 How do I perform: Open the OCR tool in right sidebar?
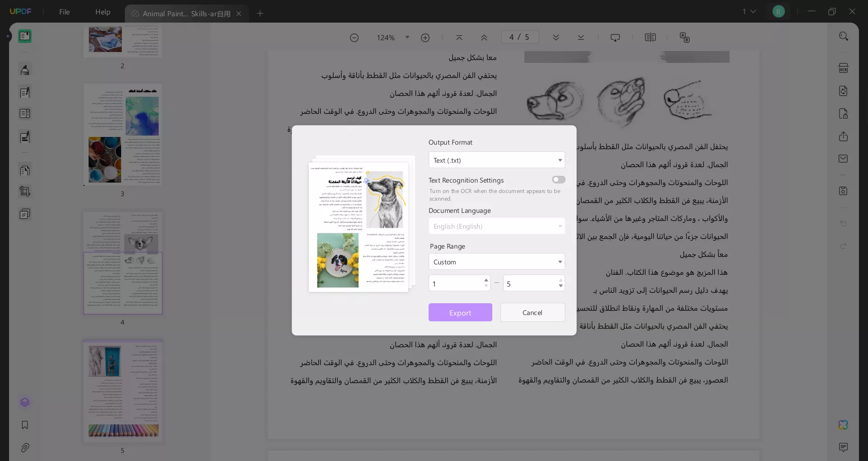point(844,67)
